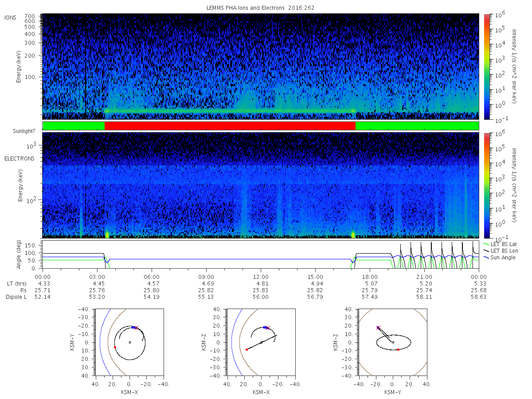532x399 pixels.
Task: Select the Dipole L value 57.49
Action: point(370,297)
